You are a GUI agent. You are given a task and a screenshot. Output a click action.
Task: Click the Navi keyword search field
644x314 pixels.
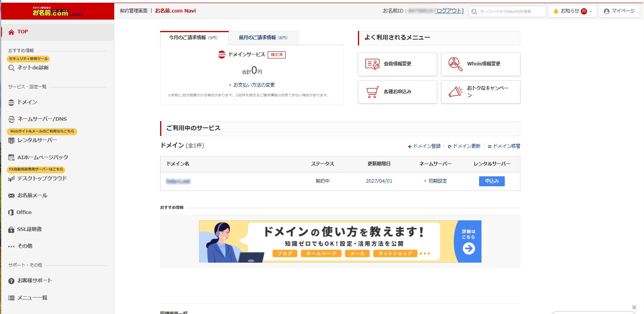(x=507, y=12)
